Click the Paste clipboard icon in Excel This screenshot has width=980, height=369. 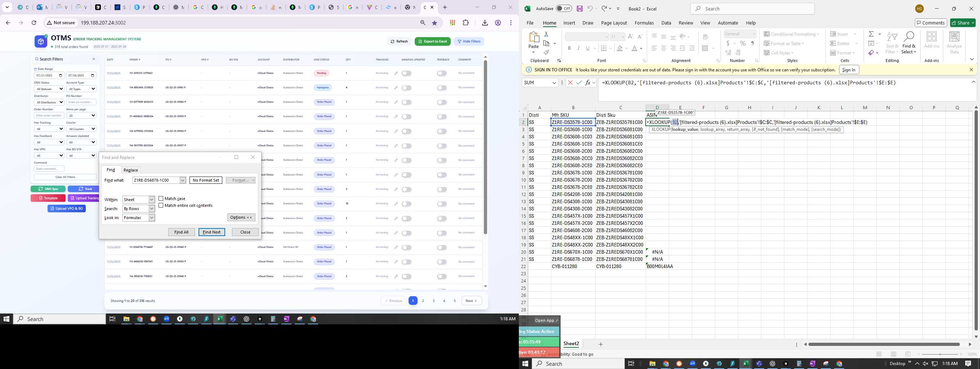[x=534, y=37]
